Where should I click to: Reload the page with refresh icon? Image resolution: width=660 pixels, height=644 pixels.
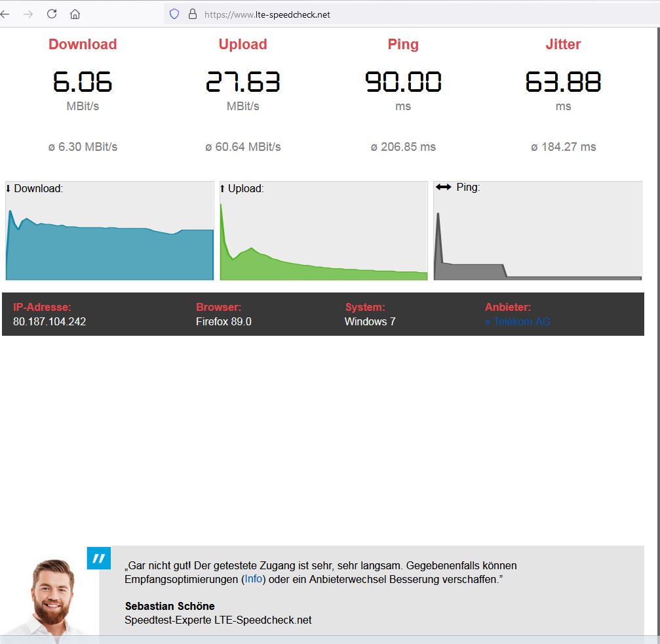coord(52,14)
